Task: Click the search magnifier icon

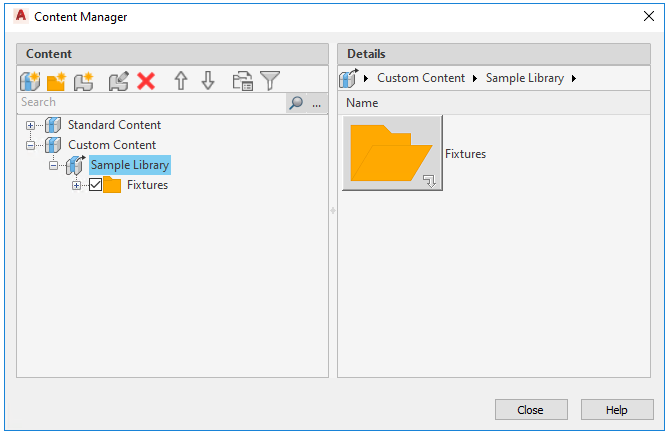Action: point(296,102)
